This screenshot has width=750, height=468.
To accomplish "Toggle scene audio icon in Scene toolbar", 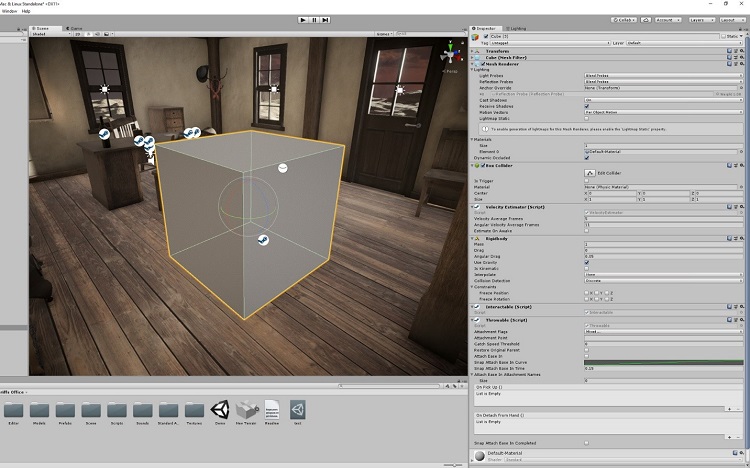I will 97,34.
